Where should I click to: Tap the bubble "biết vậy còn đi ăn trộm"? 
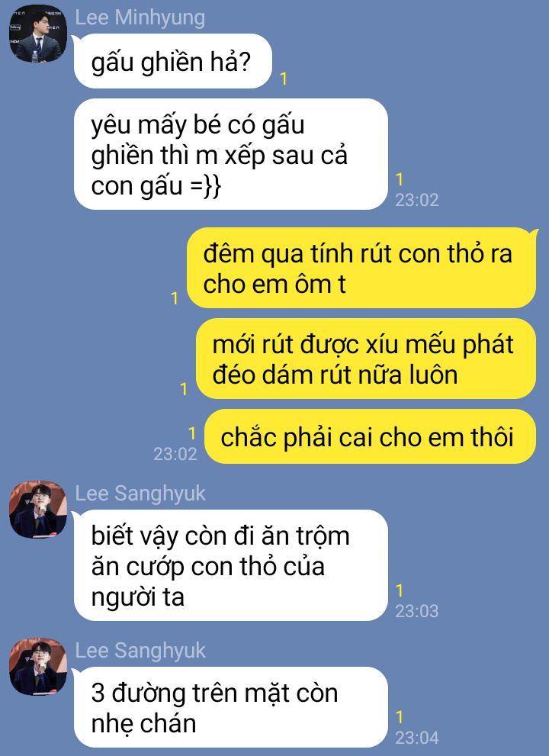pyautogui.click(x=230, y=565)
